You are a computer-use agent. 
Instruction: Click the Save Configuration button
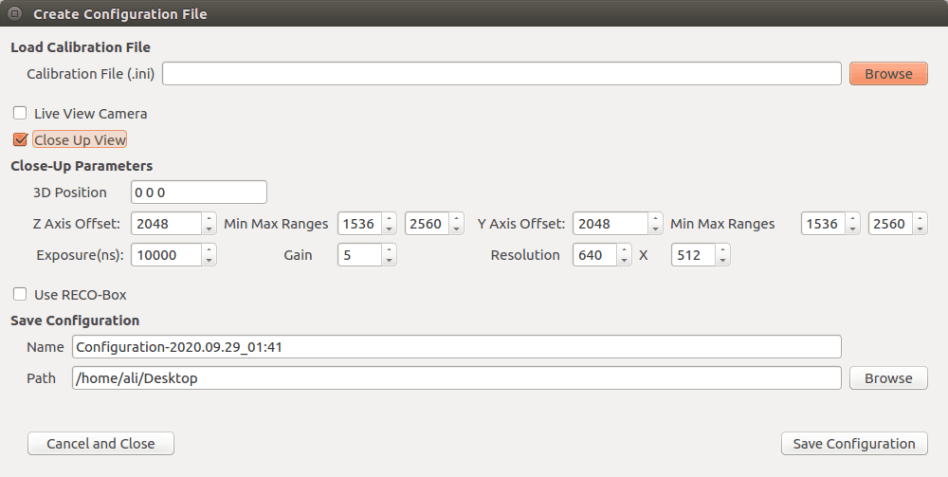(x=853, y=443)
